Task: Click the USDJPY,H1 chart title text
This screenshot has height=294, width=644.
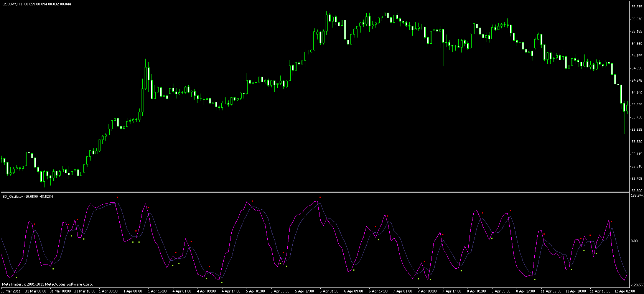Action: pyautogui.click(x=12, y=4)
